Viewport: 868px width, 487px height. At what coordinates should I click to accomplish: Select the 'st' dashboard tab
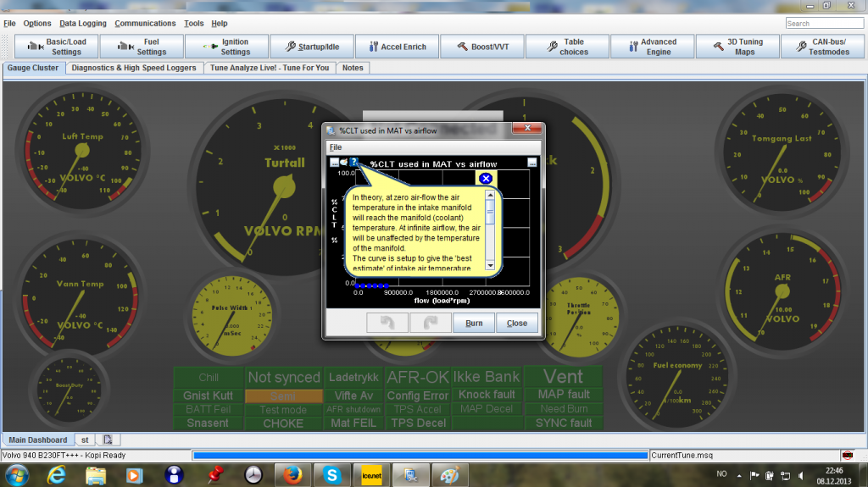(x=85, y=440)
